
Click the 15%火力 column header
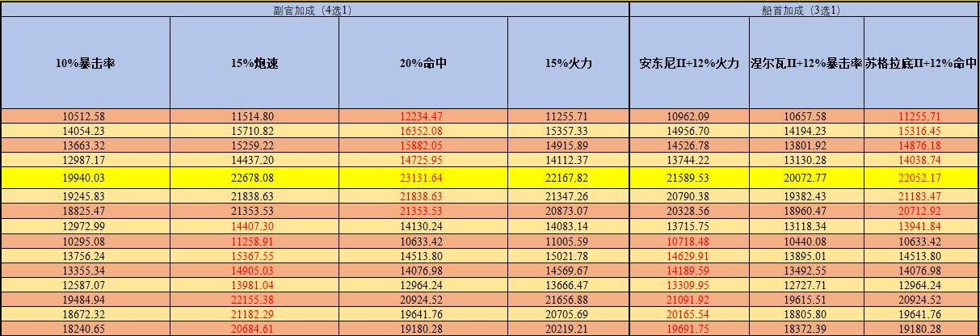pyautogui.click(x=569, y=63)
